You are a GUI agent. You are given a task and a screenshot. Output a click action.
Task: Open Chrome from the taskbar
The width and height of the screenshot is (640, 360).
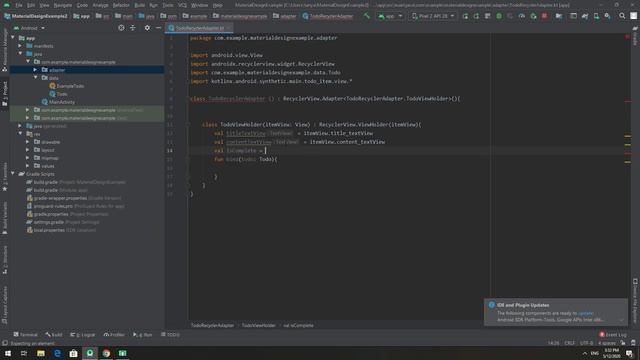pos(106,353)
